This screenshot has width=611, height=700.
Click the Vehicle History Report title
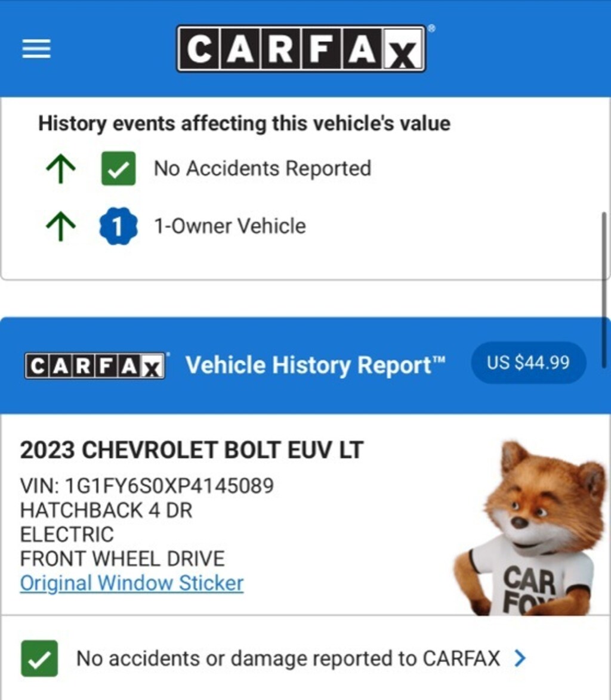click(316, 365)
